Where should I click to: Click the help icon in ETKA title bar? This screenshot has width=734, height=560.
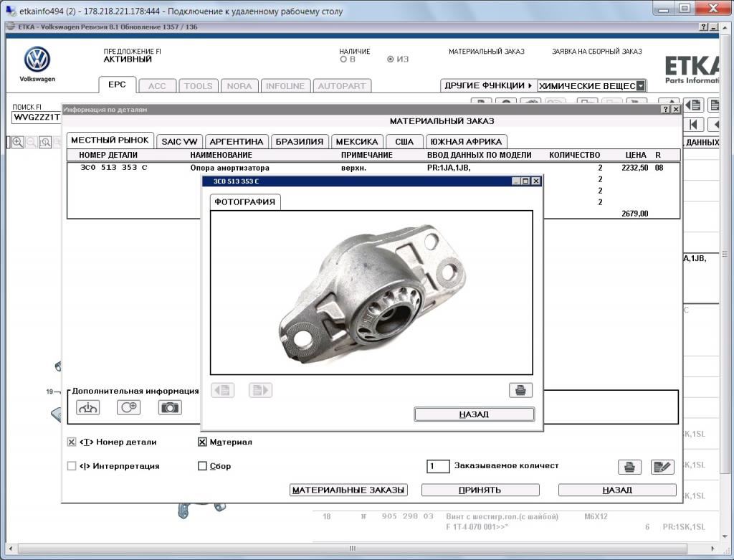tap(704, 27)
